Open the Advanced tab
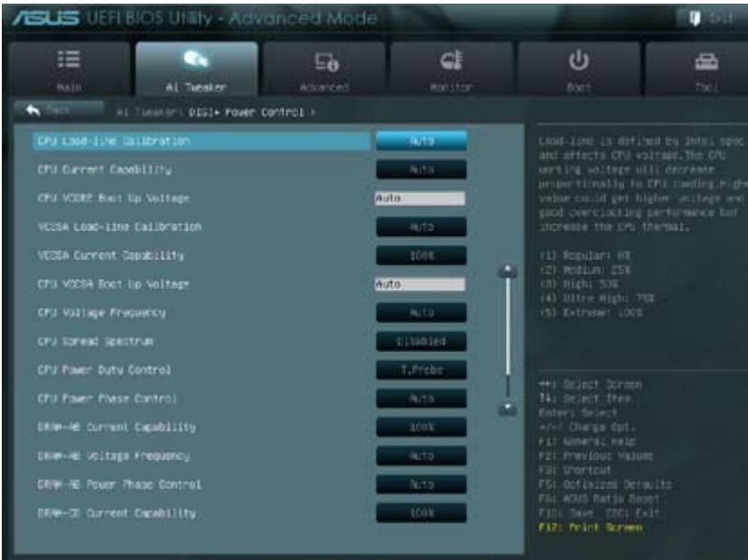 pyautogui.click(x=324, y=69)
